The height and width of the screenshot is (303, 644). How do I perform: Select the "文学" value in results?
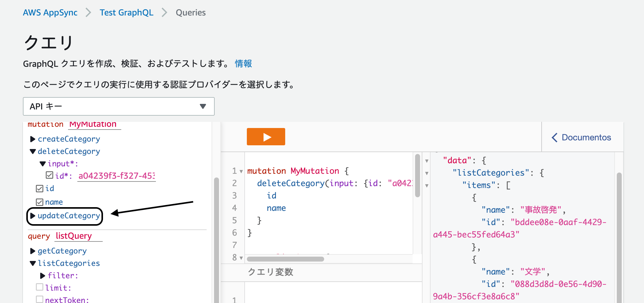(533, 272)
